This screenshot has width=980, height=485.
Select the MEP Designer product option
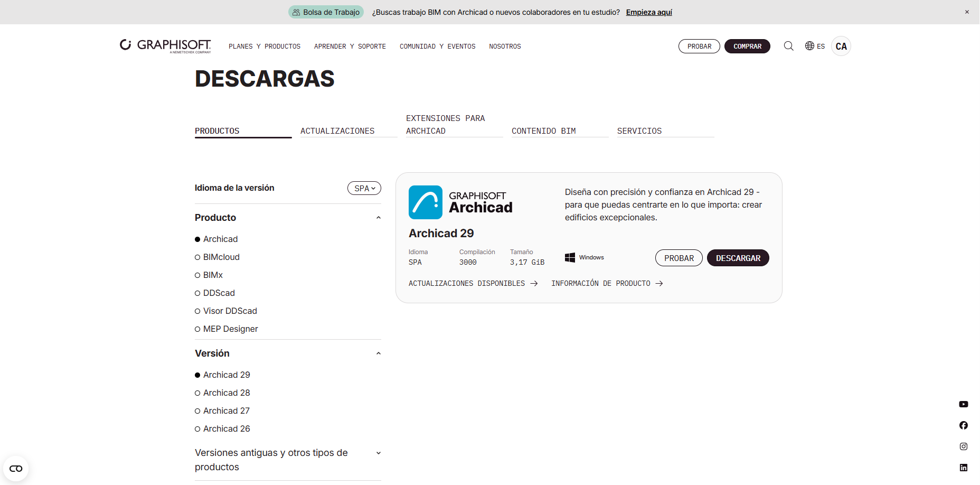(x=227, y=329)
